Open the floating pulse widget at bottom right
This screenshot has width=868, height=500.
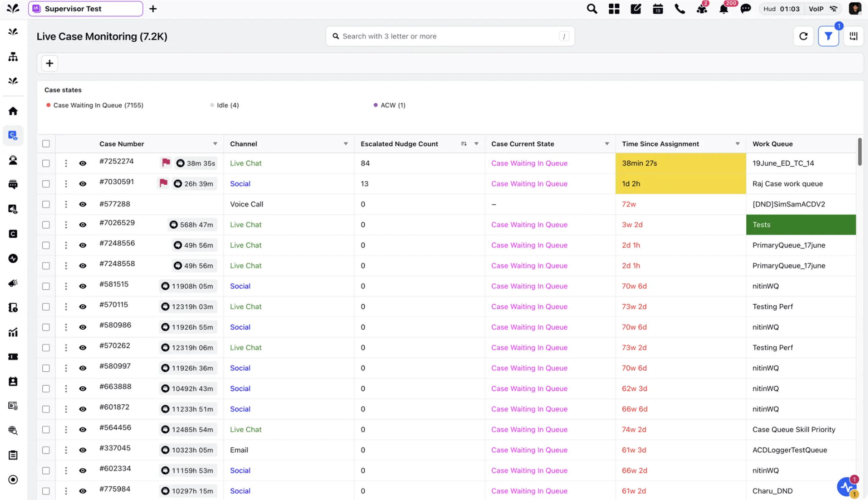(847, 486)
